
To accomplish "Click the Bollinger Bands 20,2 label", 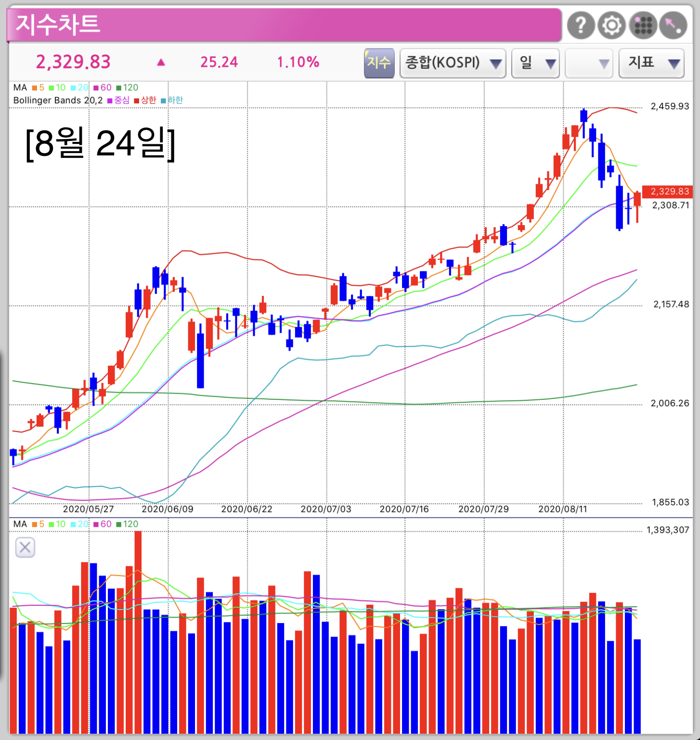I will click(x=58, y=101).
